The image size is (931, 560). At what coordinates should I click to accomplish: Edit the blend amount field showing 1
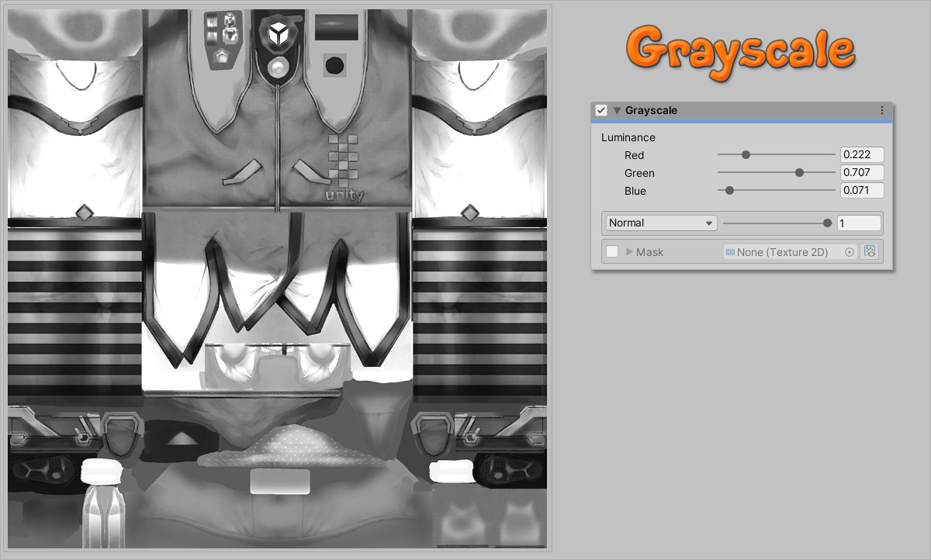[x=859, y=223]
